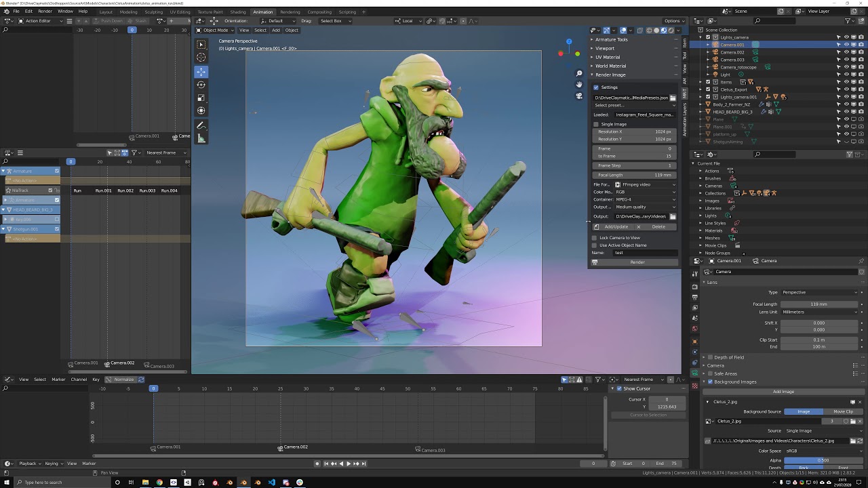Open Chrome from the Windows taskbar
Screen dimensions: 868x488
[x=159, y=482]
